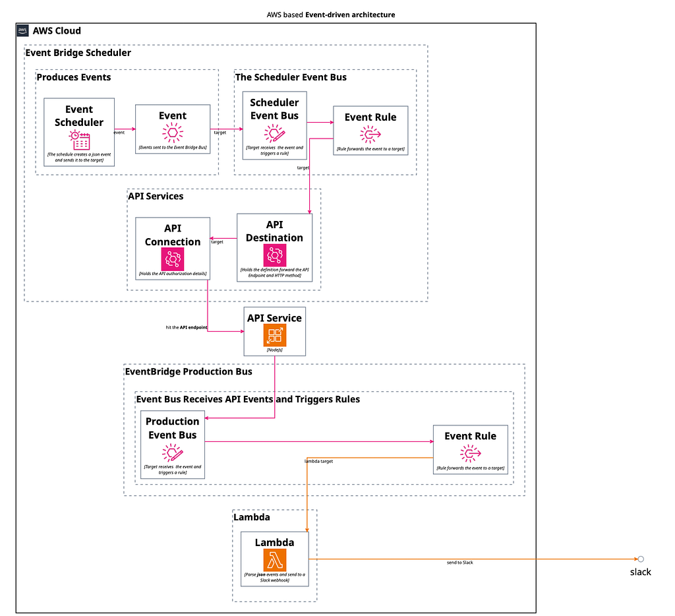The image size is (675, 616).
Task: Click the 'Event Scheduler' node title
Action: pyautogui.click(x=79, y=116)
